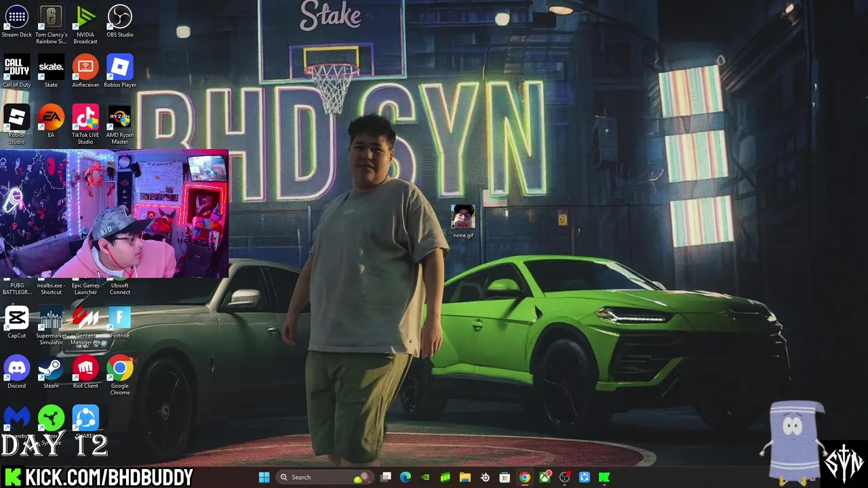This screenshot has width=868, height=488.
Task: Click the green bars icon beside File Explorer
Action: pyautogui.click(x=445, y=477)
